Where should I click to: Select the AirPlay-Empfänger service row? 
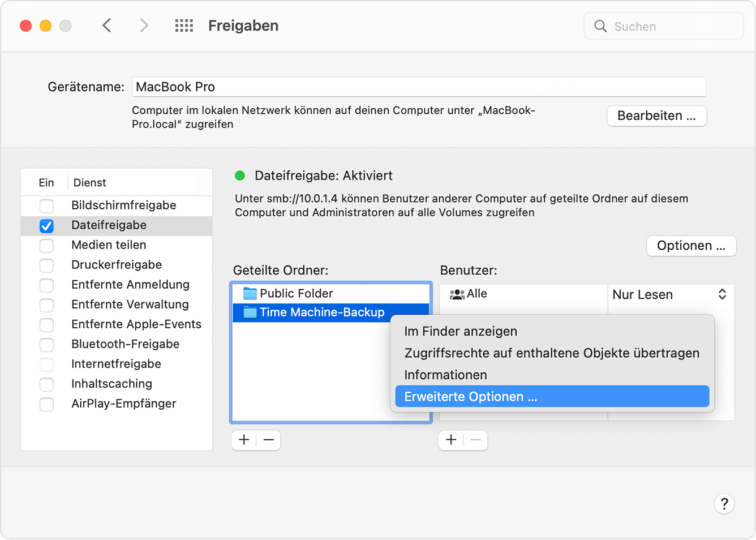[x=117, y=404]
